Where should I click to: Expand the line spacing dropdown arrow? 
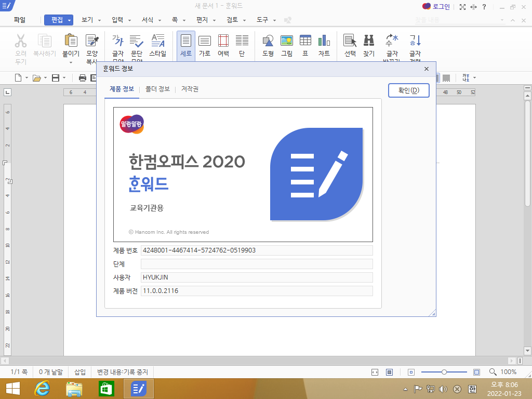click(475, 78)
